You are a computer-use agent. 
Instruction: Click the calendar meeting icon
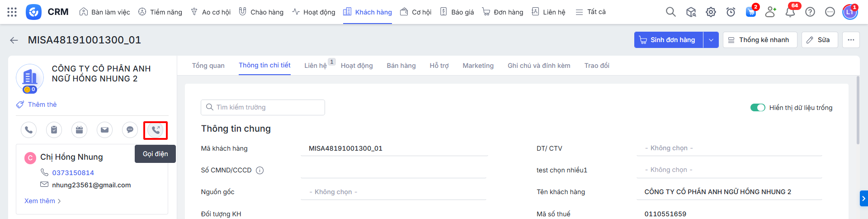pos(79,130)
